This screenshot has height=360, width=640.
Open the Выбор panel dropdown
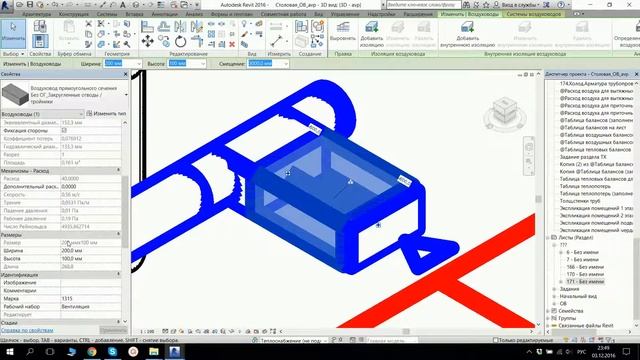pos(13,54)
